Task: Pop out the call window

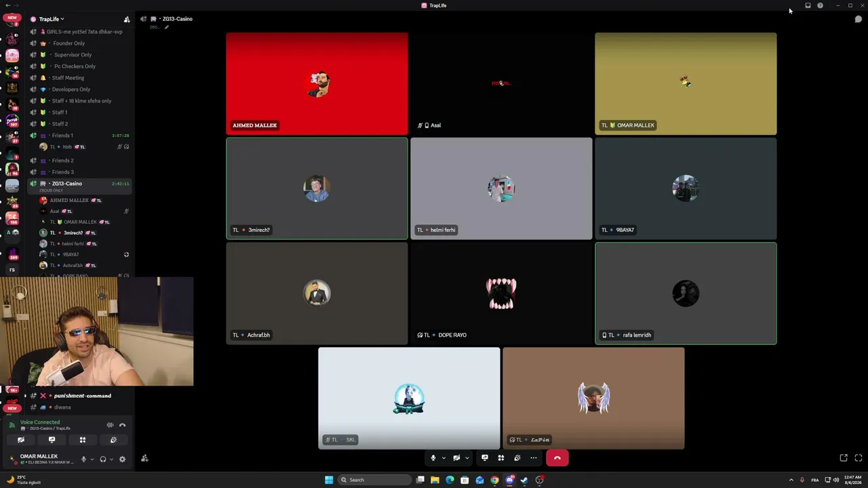Action: (x=844, y=458)
